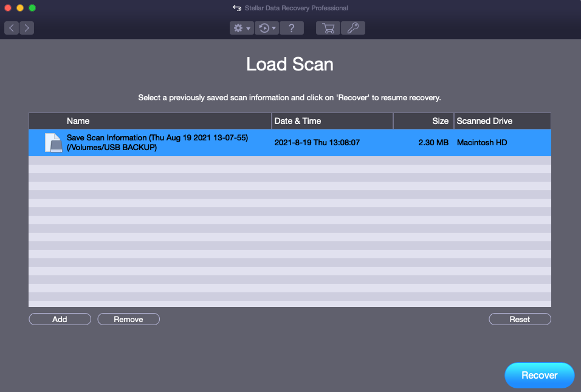This screenshot has width=581, height=392.
Task: Click the blue Recover button
Action: point(539,376)
